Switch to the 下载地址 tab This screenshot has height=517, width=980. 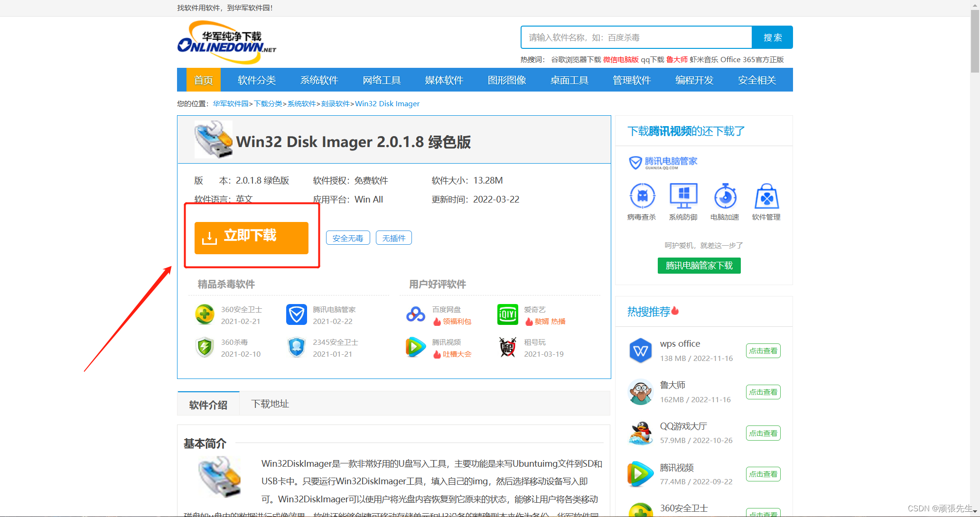click(x=270, y=404)
